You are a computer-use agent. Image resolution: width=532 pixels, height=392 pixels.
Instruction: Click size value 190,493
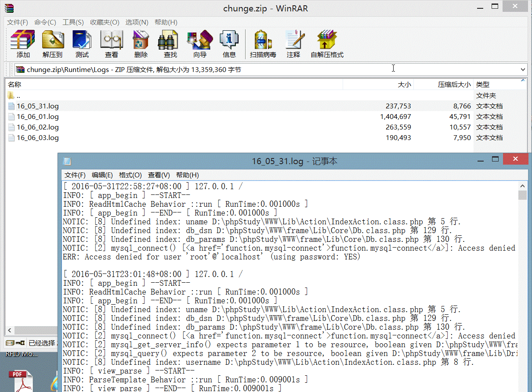click(398, 137)
